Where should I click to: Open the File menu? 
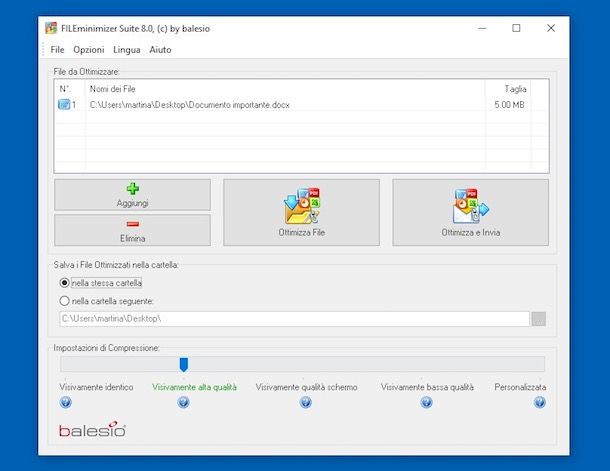57,50
